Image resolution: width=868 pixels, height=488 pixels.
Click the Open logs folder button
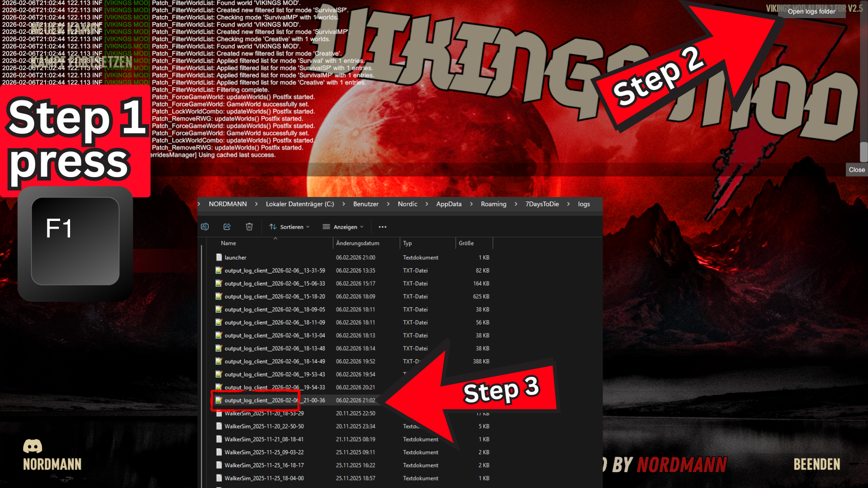811,11
